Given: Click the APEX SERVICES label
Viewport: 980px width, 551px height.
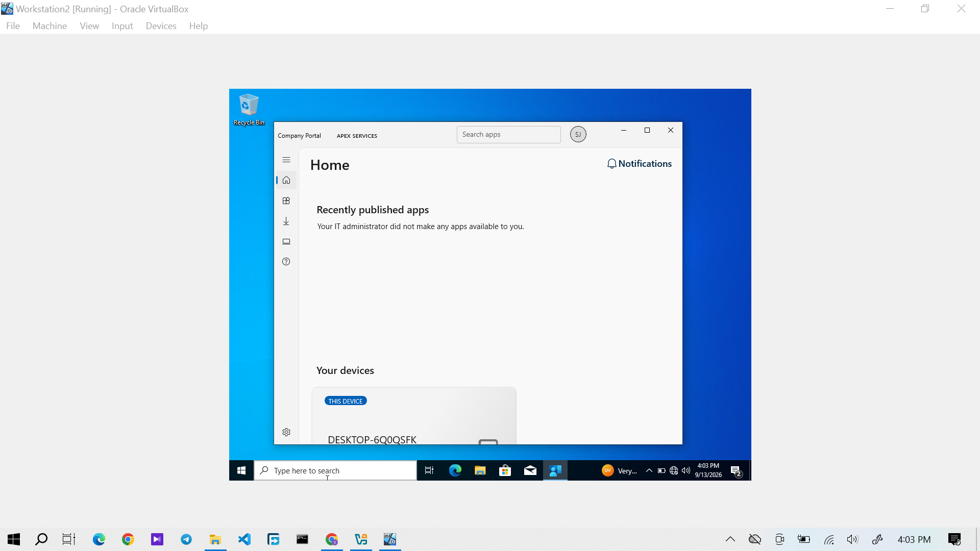Looking at the screenshot, I should (357, 136).
